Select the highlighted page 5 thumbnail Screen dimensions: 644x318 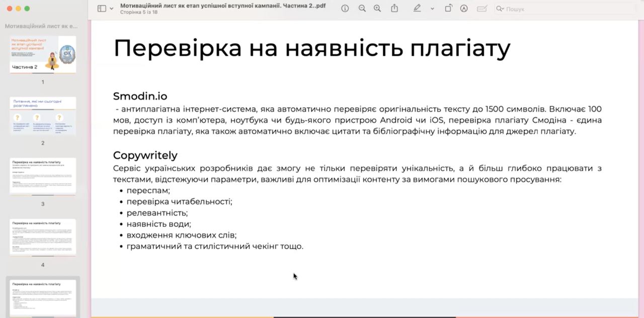[43, 298]
